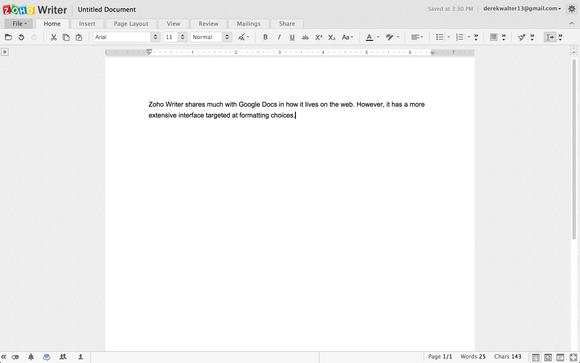Click the single user icon
The height and width of the screenshot is (363, 580).
80,357
